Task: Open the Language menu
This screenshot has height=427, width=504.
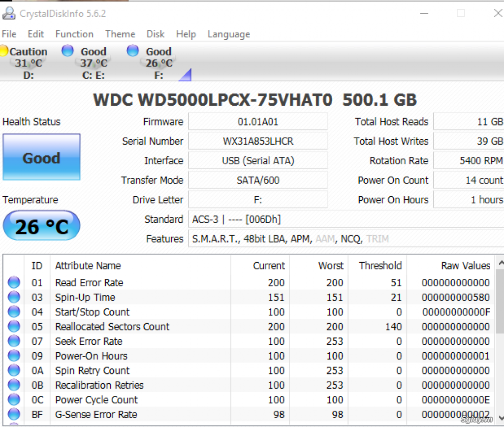Action: (228, 34)
